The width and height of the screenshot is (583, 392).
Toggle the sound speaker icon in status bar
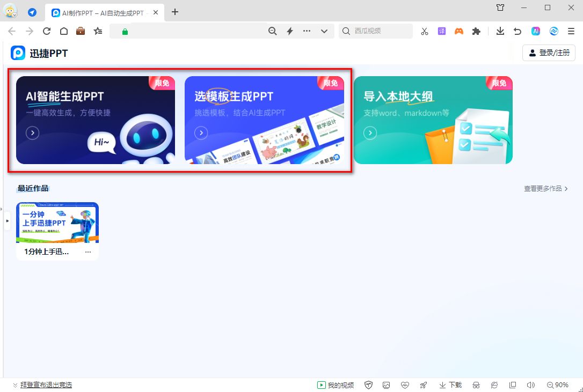tap(530, 385)
